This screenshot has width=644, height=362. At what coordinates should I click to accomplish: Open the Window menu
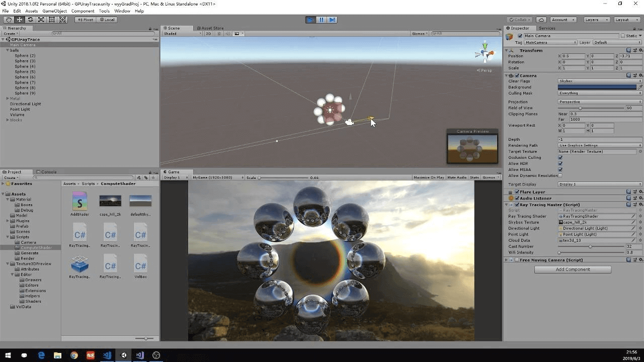(122, 11)
